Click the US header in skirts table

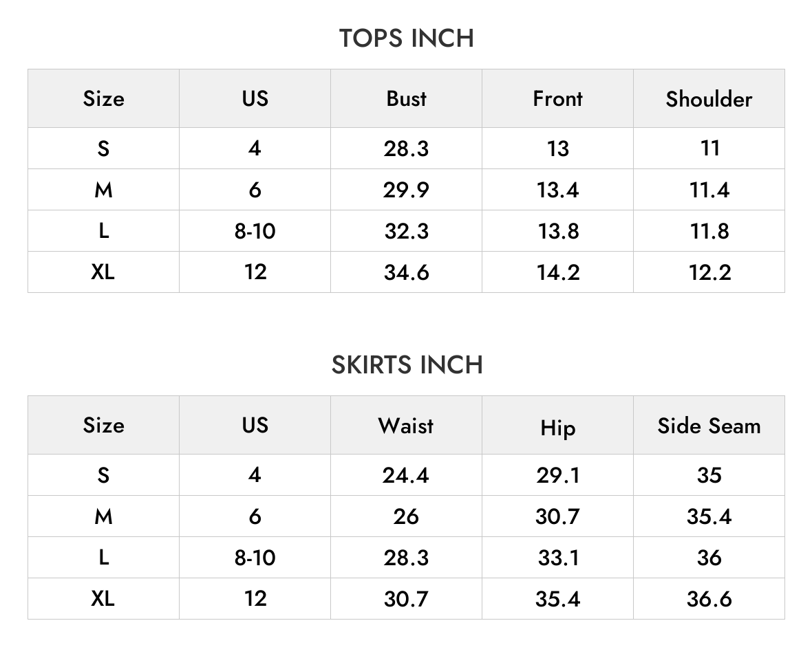pos(255,425)
